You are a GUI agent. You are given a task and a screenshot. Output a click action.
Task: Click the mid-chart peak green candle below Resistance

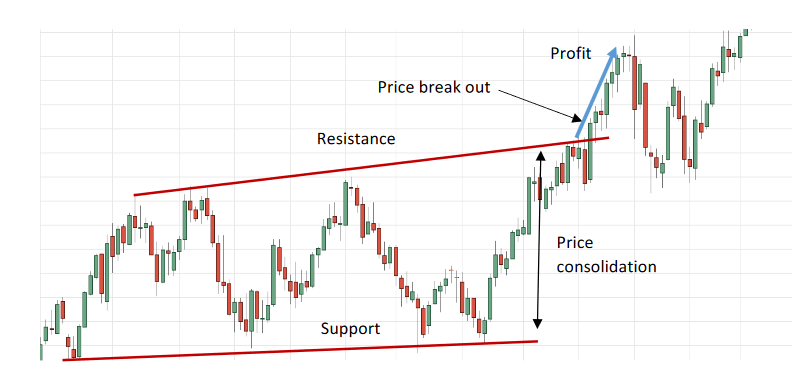coord(345,203)
